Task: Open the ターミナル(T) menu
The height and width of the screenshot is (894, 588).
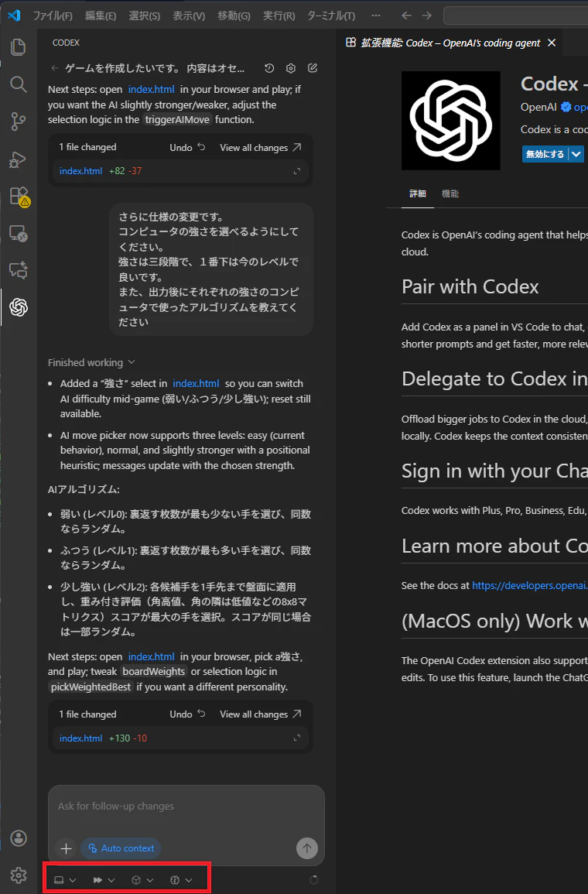Action: pos(330,15)
